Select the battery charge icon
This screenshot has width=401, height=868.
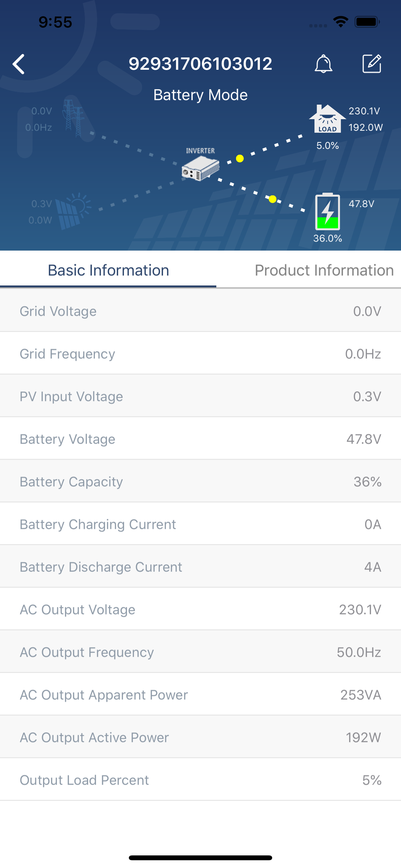[327, 211]
